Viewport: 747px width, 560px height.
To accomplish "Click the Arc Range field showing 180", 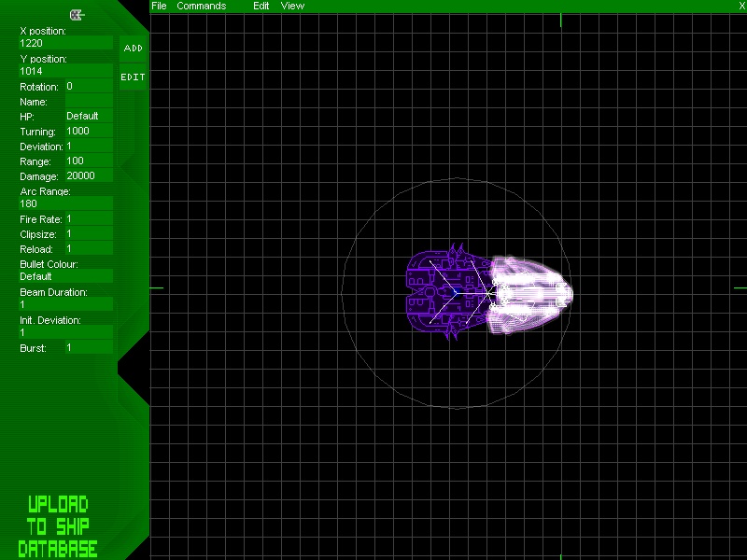I will [x=65, y=203].
